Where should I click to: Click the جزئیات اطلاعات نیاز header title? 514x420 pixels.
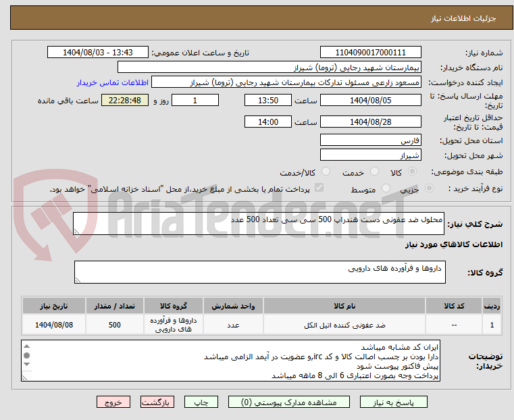[463, 18]
